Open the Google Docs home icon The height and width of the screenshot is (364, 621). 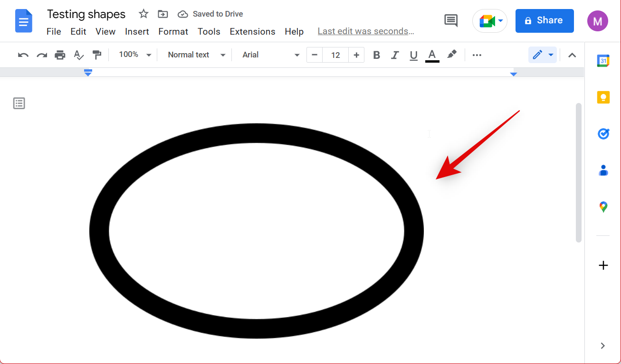24,21
